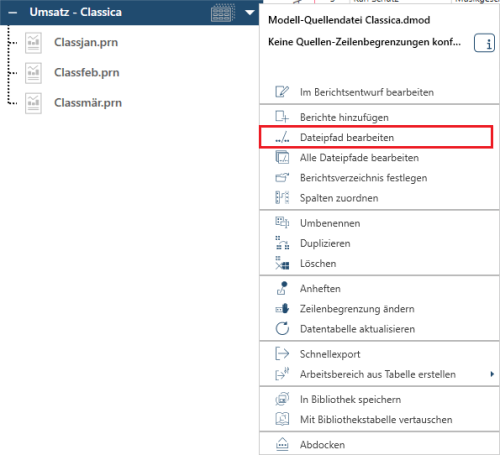Click the Classjan.prn report file icon
This screenshot has width=500, height=455.
tap(33, 43)
